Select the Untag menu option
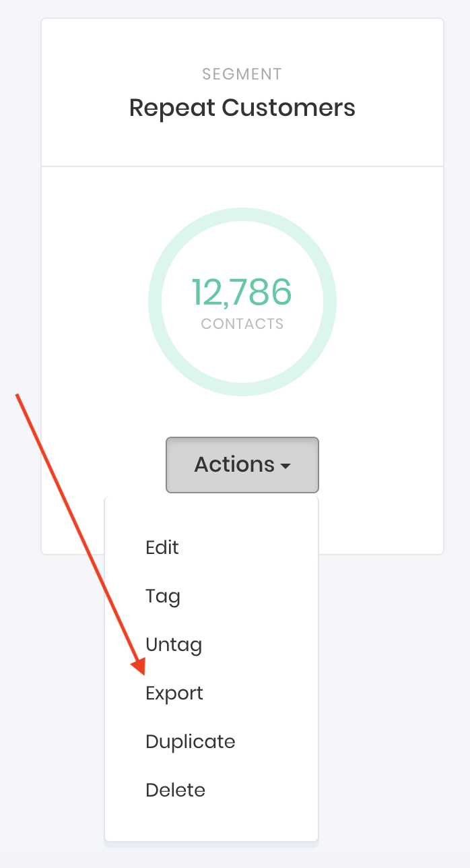The height and width of the screenshot is (868, 470). (x=173, y=644)
